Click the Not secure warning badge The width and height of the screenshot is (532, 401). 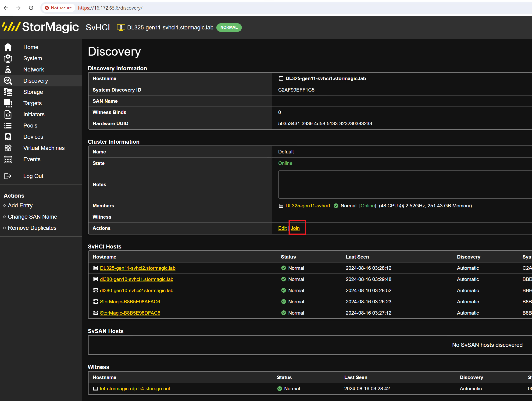(x=58, y=8)
